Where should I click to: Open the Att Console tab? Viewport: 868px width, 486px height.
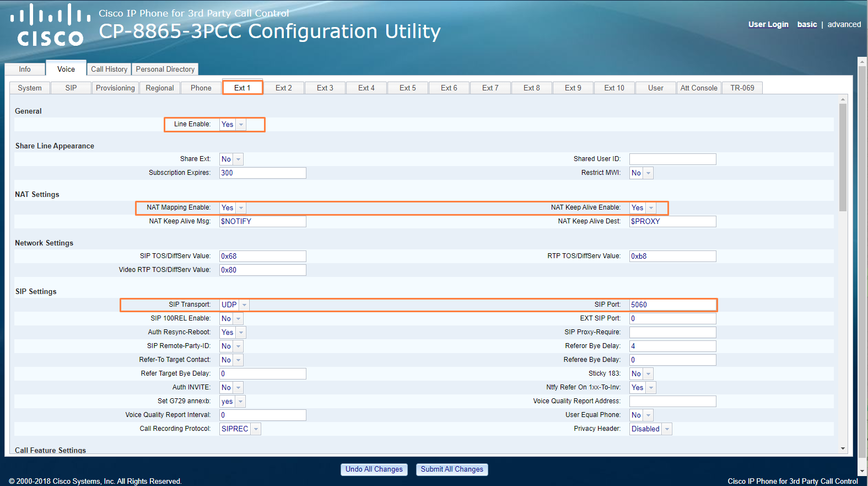(x=698, y=88)
